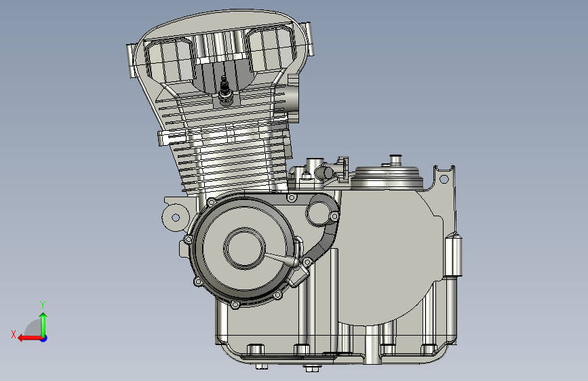Click the green Y axis arrow on triad
Viewport: 588px width, 381px height.
click(43, 325)
